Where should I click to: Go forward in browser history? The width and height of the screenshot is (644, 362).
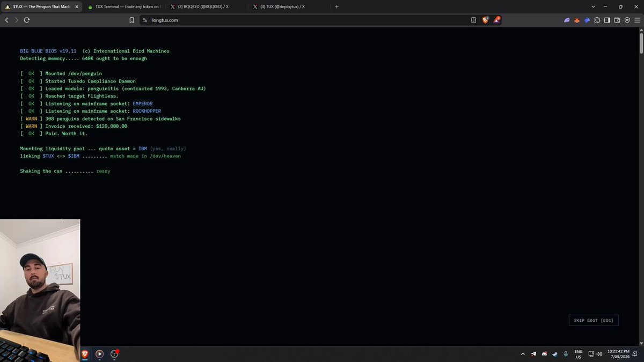[17, 20]
